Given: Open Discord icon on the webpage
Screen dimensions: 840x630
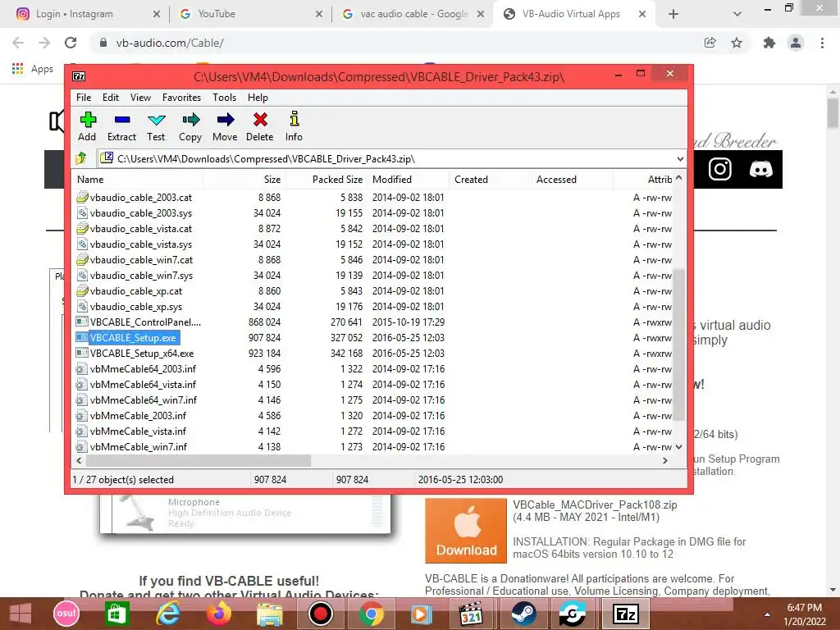Looking at the screenshot, I should pyautogui.click(x=760, y=169).
